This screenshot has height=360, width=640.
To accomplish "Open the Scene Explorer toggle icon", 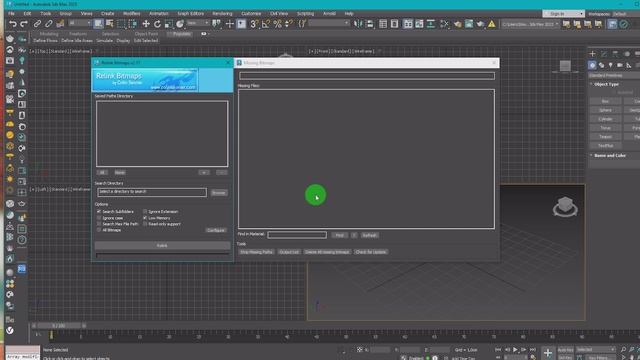I will point(383,24).
